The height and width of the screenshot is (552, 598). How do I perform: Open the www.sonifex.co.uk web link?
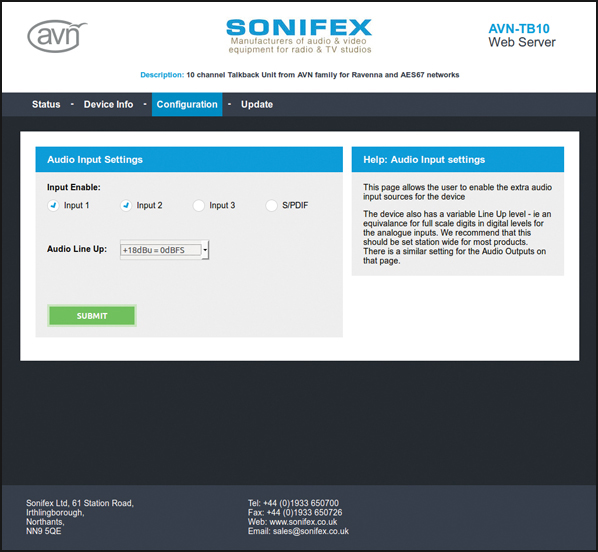(303, 522)
